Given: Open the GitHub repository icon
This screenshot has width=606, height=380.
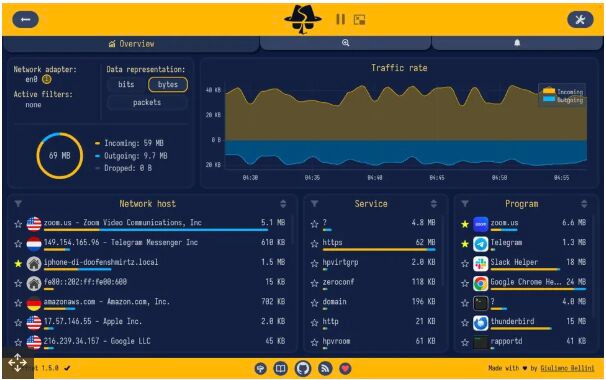Looking at the screenshot, I should pos(303,368).
